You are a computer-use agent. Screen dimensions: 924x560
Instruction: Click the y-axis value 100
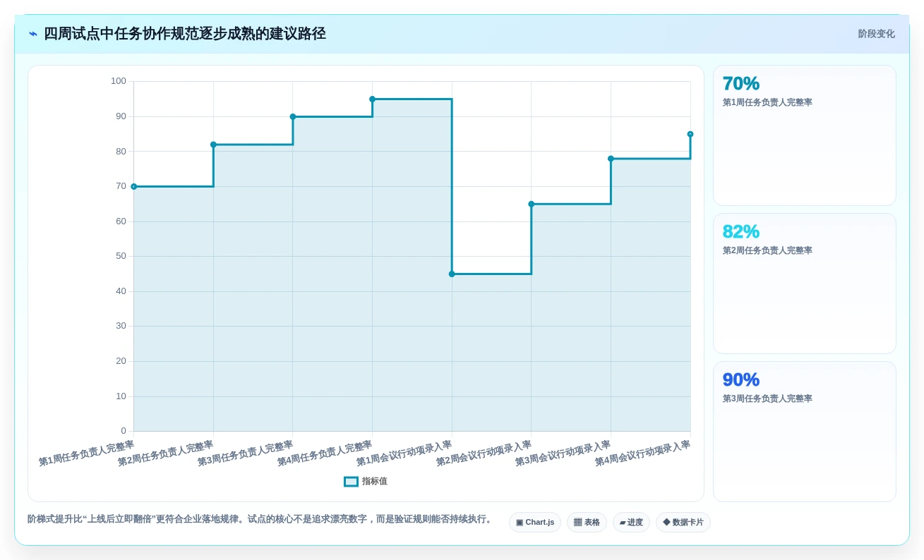tap(119, 81)
